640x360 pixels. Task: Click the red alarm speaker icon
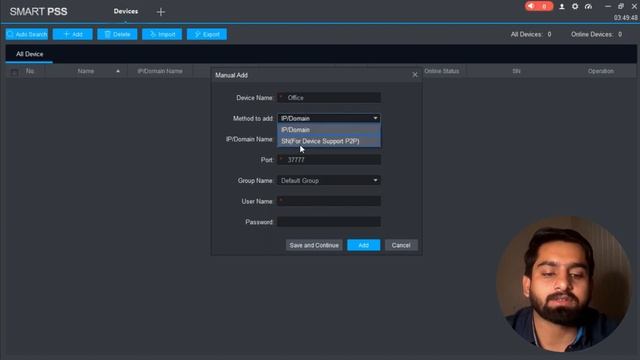click(539, 6)
